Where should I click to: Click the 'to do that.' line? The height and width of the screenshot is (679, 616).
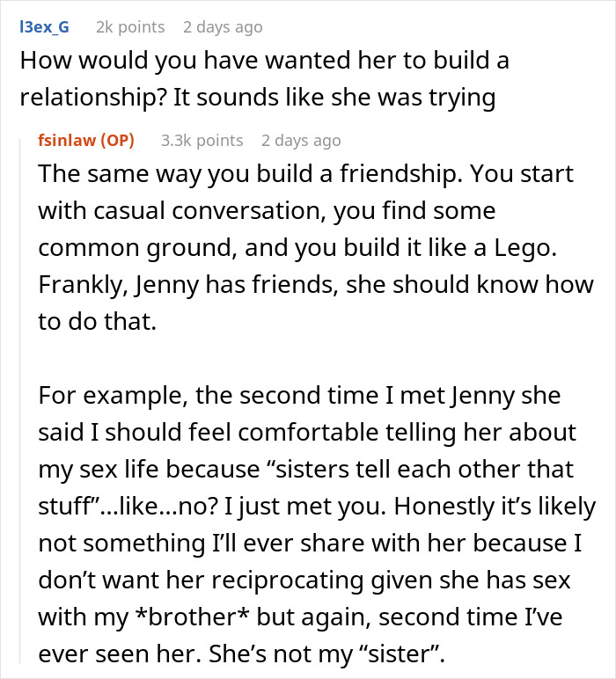[96, 323]
